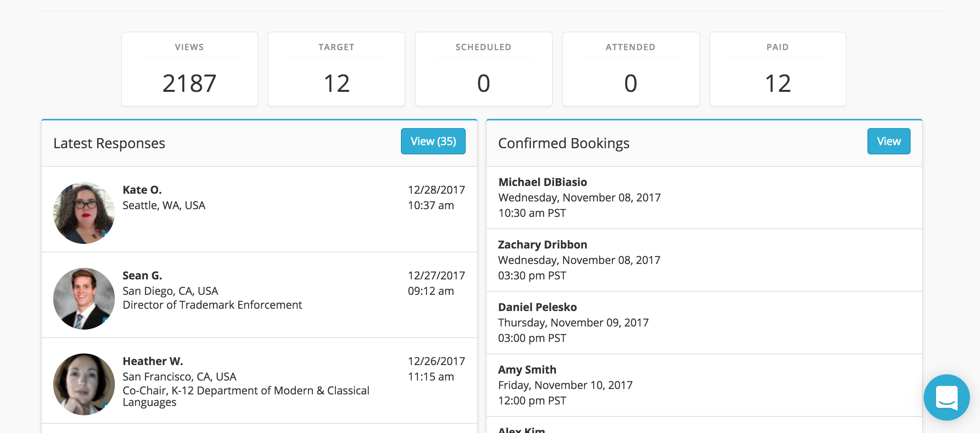This screenshot has height=433, width=980.
Task: Select the Paid stat card
Action: [x=778, y=69]
